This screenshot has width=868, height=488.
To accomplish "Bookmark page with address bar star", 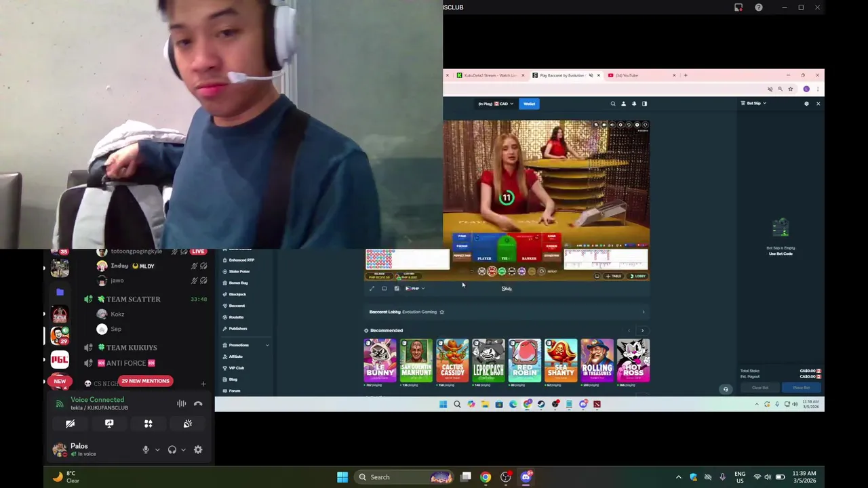I will click(791, 89).
